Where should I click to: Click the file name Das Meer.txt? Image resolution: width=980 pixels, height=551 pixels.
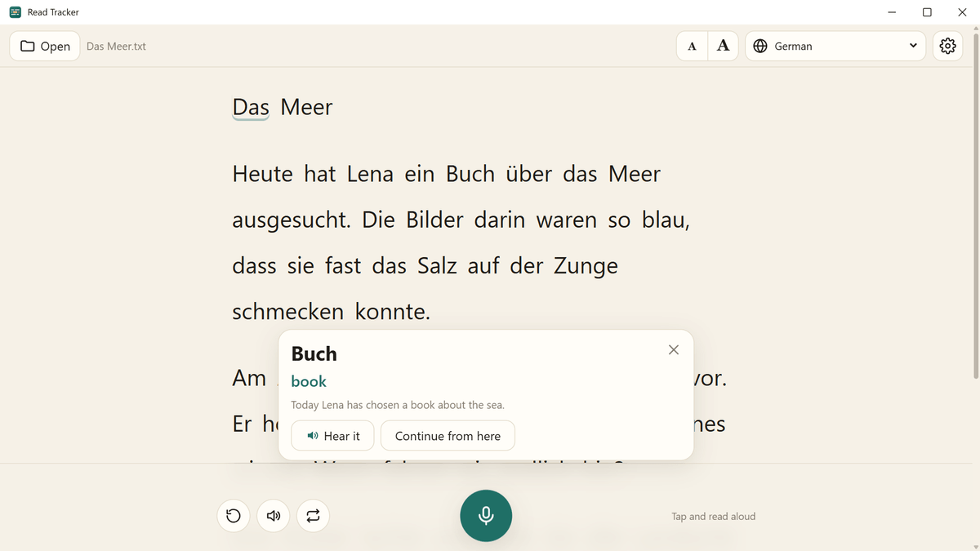click(116, 47)
